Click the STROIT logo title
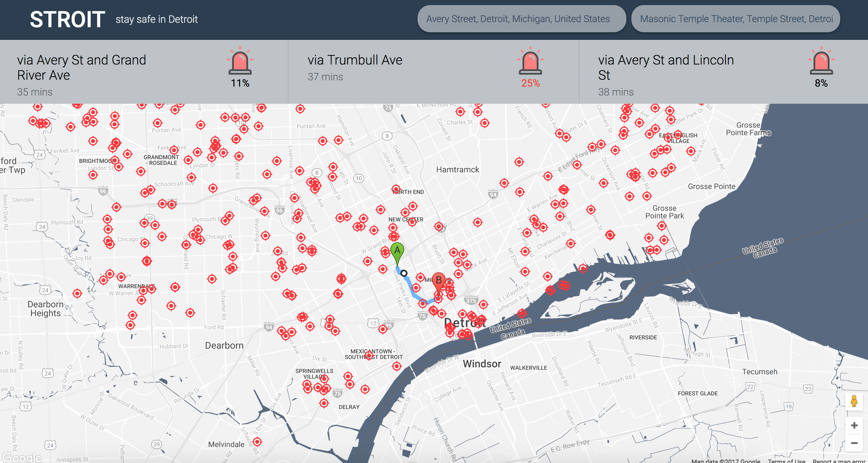This screenshot has width=868, height=463. point(67,19)
